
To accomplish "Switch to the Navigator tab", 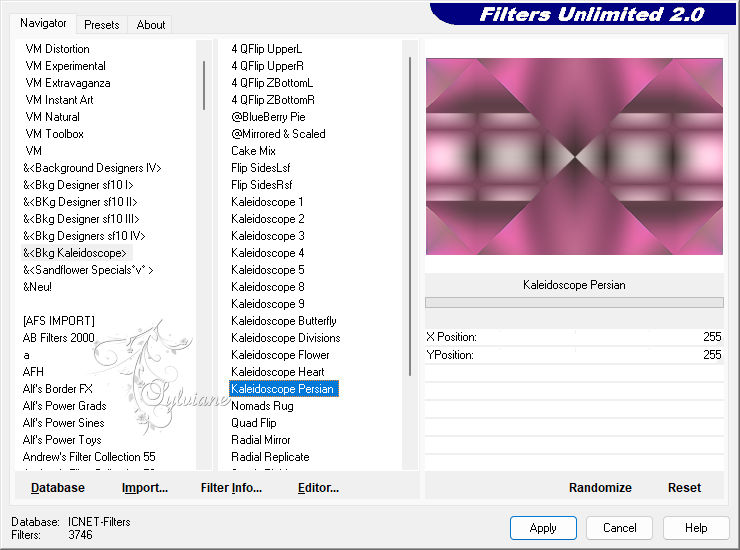I will [43, 23].
